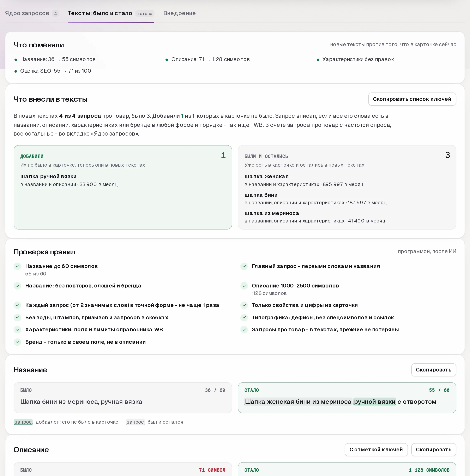Click the «Добавили» card count «1»
The width and height of the screenshot is (470, 476).
223,155
